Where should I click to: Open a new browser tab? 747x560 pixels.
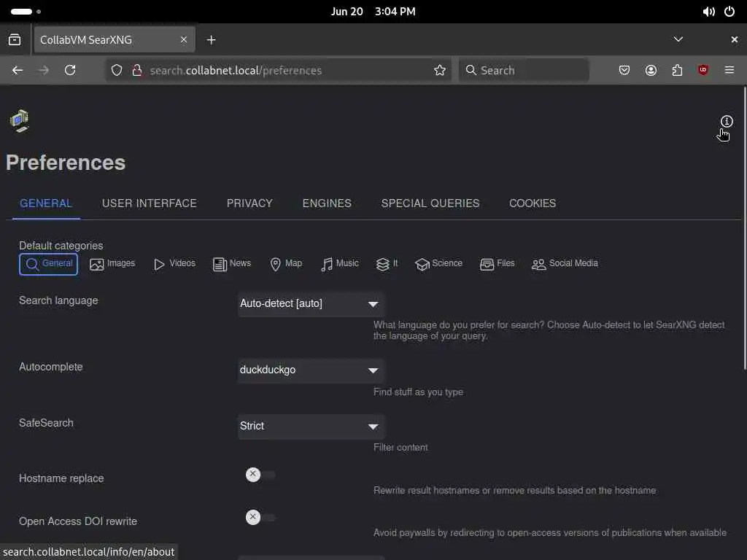coord(211,40)
